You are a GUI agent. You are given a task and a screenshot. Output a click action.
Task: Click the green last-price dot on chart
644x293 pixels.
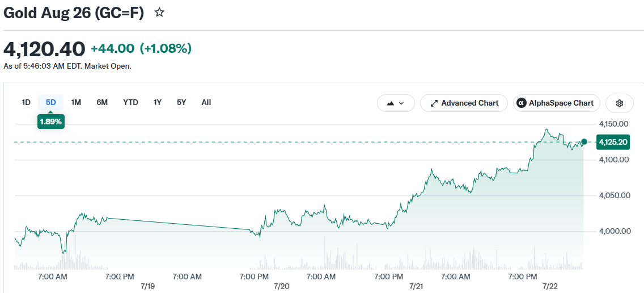point(584,141)
